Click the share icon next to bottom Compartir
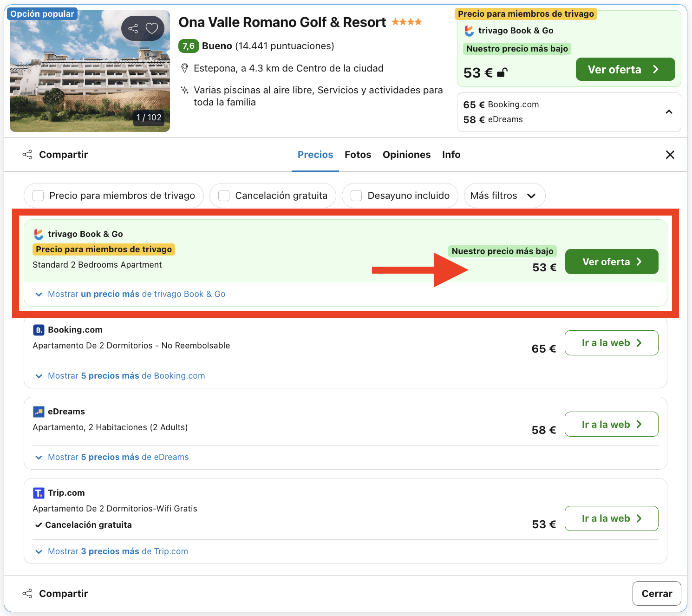This screenshot has height=616, width=692. pyautogui.click(x=27, y=593)
